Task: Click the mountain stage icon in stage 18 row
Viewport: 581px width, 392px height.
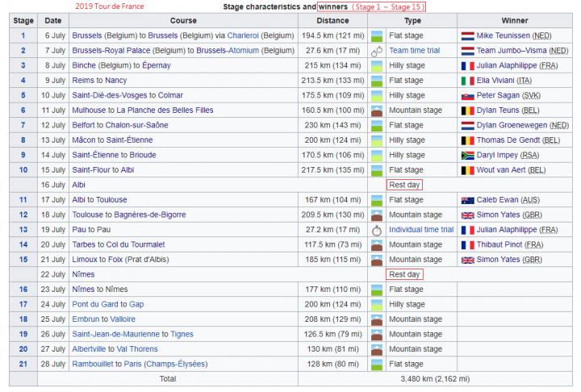Action: coord(377,319)
